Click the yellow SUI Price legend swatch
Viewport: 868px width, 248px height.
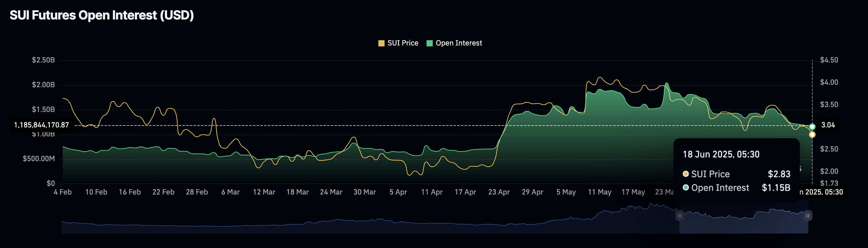tap(381, 43)
